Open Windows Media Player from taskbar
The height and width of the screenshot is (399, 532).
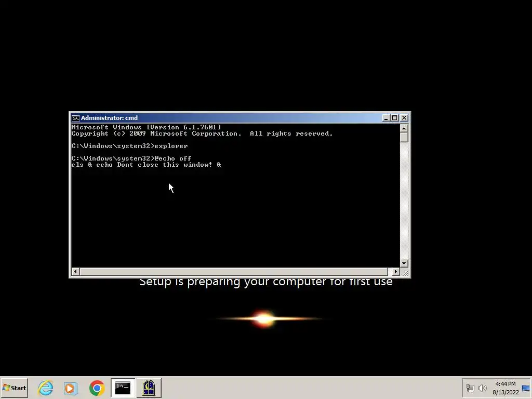pyautogui.click(x=71, y=388)
